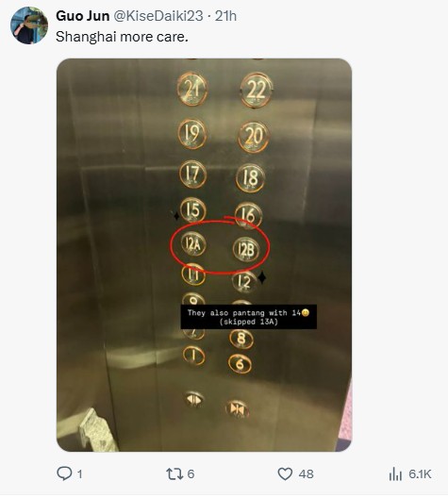Click the 21h timestamp link
The width and height of the screenshot is (448, 498).
(225, 16)
